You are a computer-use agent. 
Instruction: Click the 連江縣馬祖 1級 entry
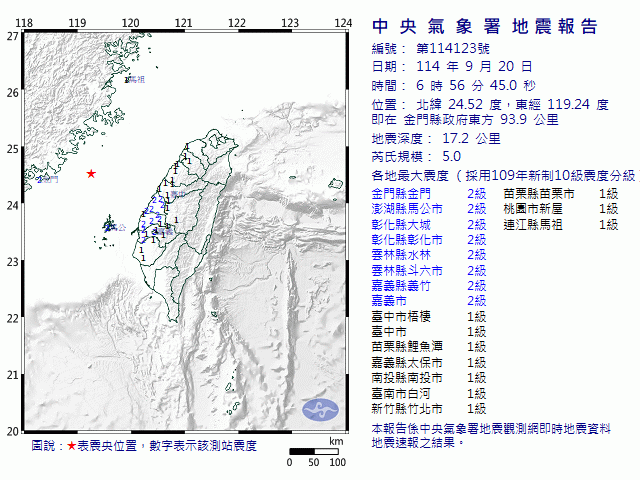(x=561, y=225)
